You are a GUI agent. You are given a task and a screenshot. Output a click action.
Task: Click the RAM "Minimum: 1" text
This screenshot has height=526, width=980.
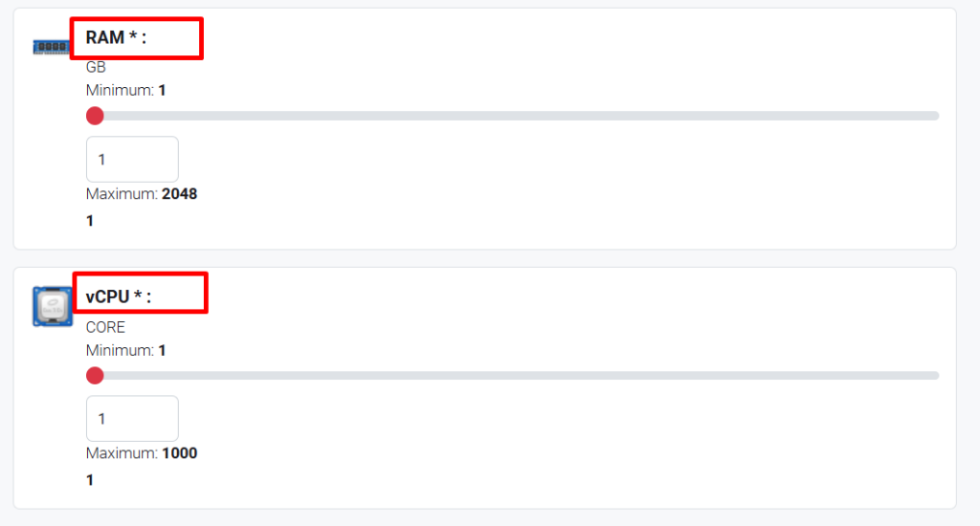coord(125,91)
